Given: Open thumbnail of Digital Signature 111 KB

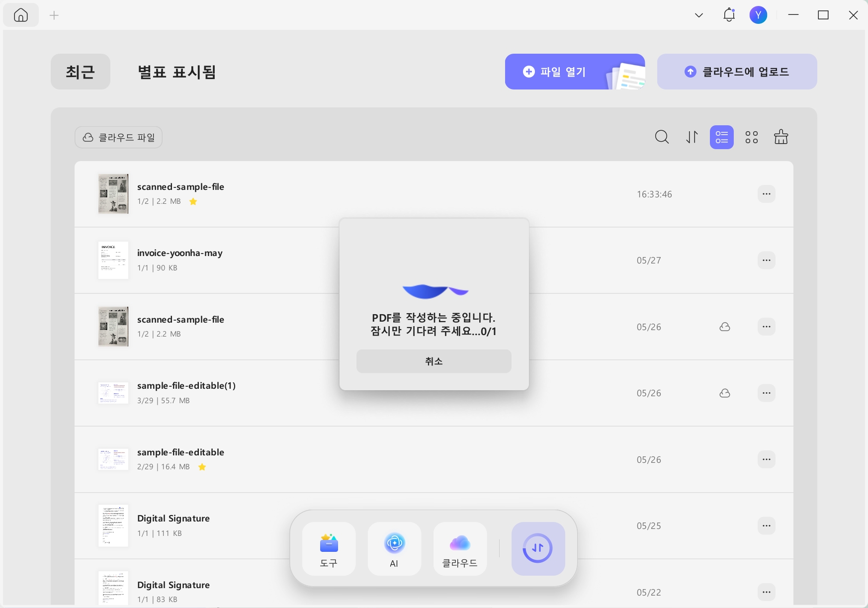Looking at the screenshot, I should (113, 525).
